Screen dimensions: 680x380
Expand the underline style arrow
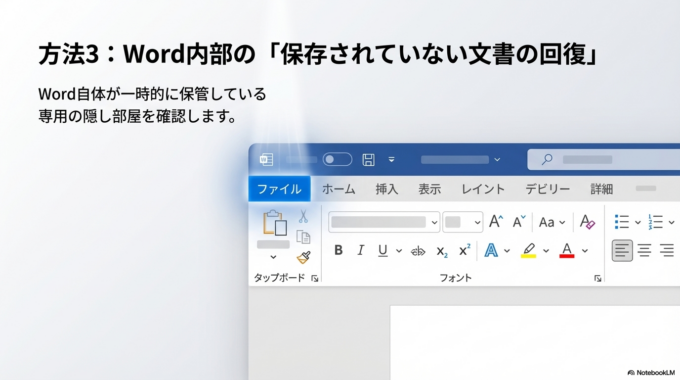(399, 251)
